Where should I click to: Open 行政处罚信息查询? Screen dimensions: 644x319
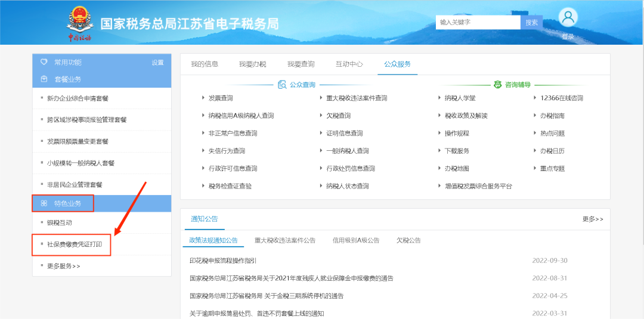[351, 169]
